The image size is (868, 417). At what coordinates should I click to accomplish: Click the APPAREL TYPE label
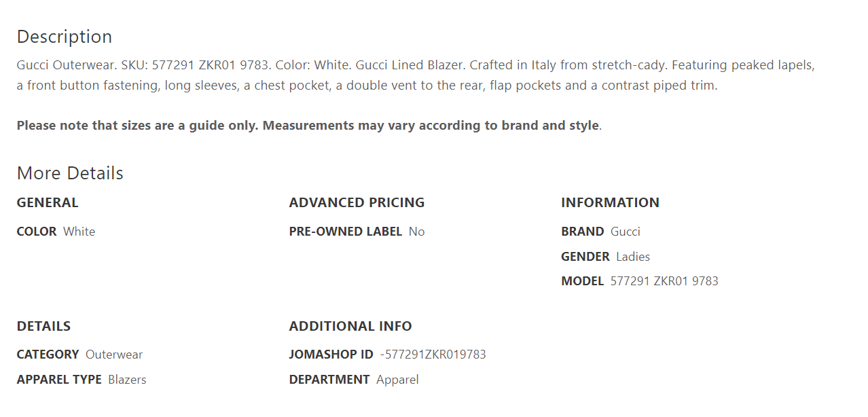pos(59,380)
